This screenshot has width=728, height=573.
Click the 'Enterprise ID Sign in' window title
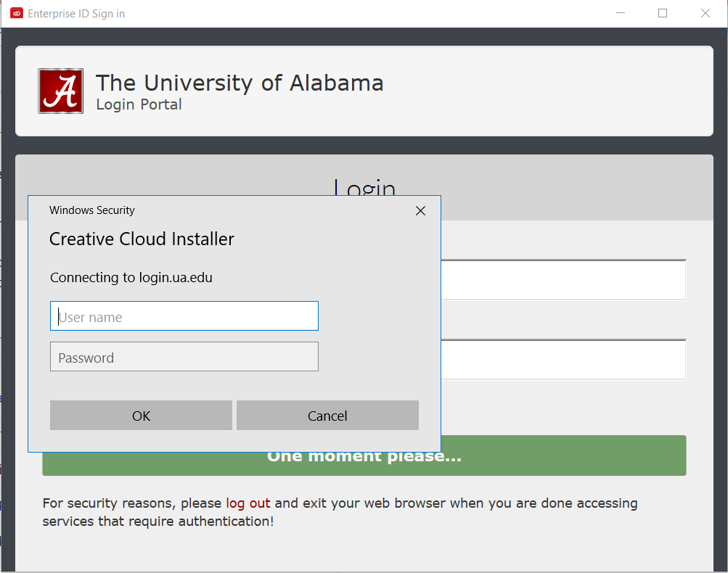(76, 14)
